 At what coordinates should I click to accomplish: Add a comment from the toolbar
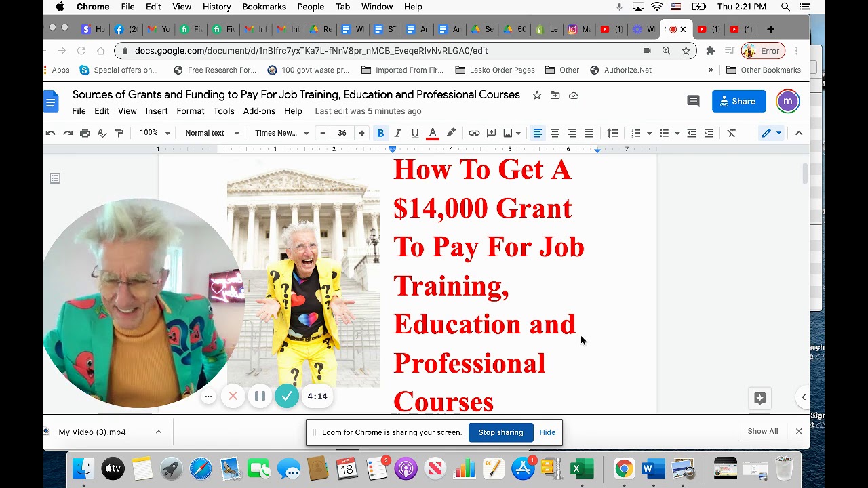(492, 133)
